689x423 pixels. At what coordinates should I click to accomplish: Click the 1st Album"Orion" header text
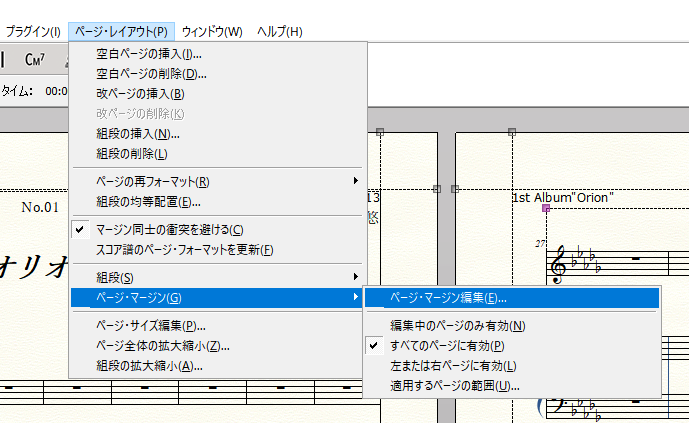562,197
